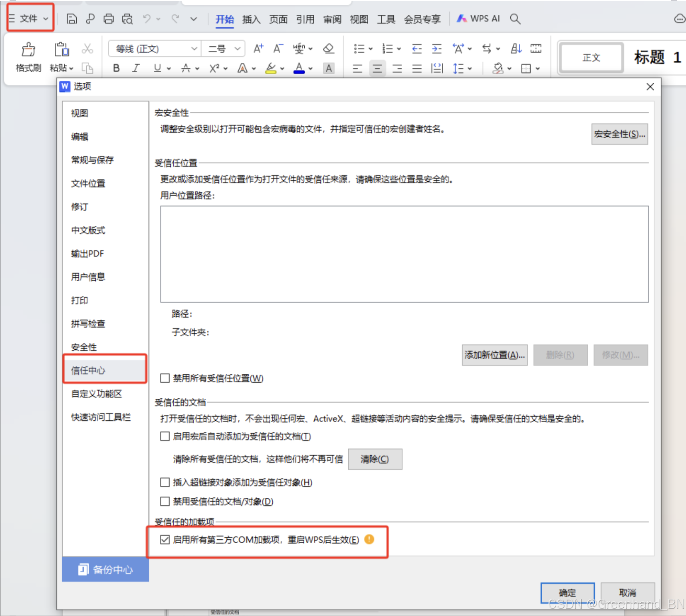Check 启用宏后自动添加为受信任的文档(T) checkbox
This screenshot has width=686, height=616.
tap(165, 436)
